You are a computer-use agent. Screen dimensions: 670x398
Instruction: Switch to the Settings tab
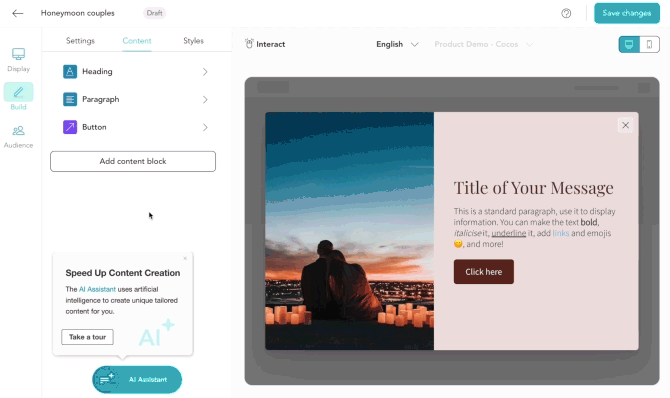tap(80, 41)
